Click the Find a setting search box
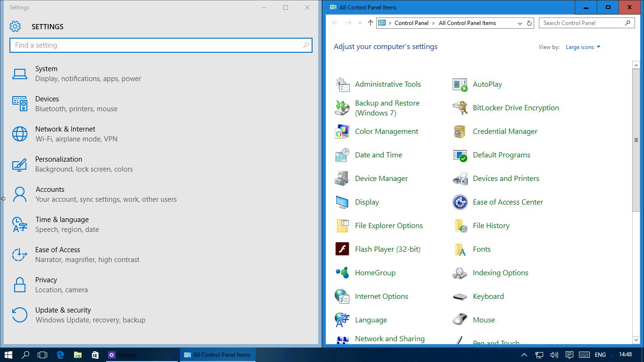Viewport: 644px width, 362px height. [x=161, y=45]
